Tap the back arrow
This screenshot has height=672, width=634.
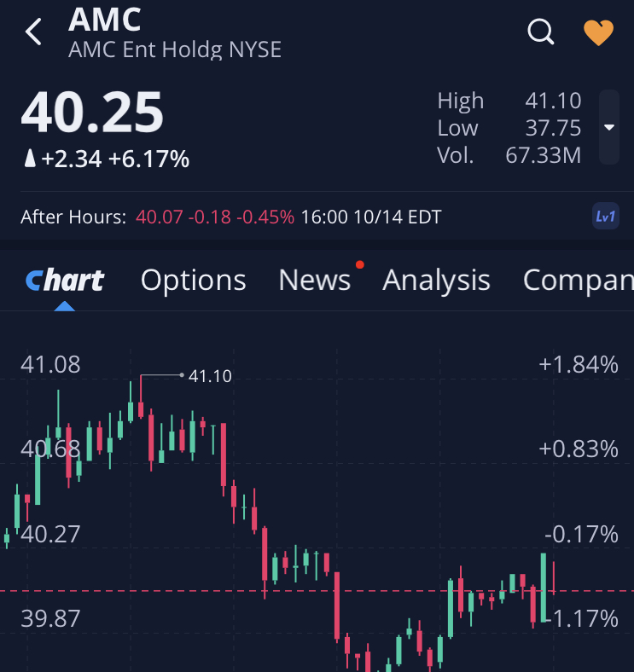33,32
